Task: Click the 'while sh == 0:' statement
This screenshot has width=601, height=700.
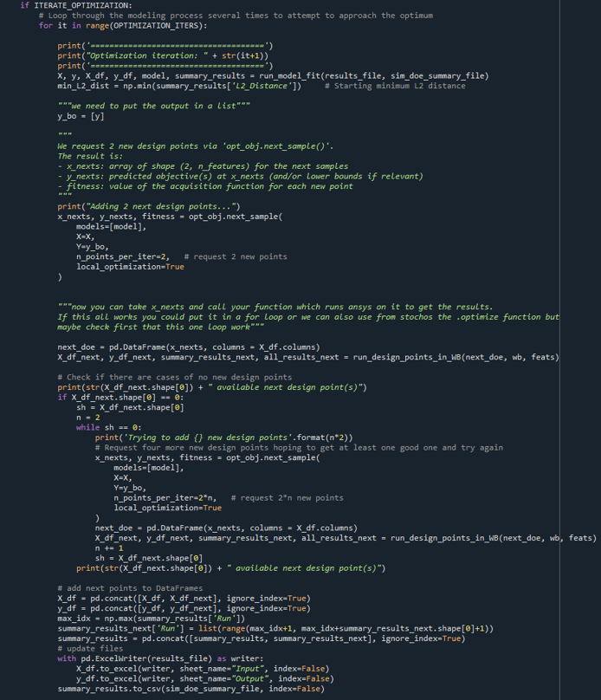Action: (x=109, y=427)
